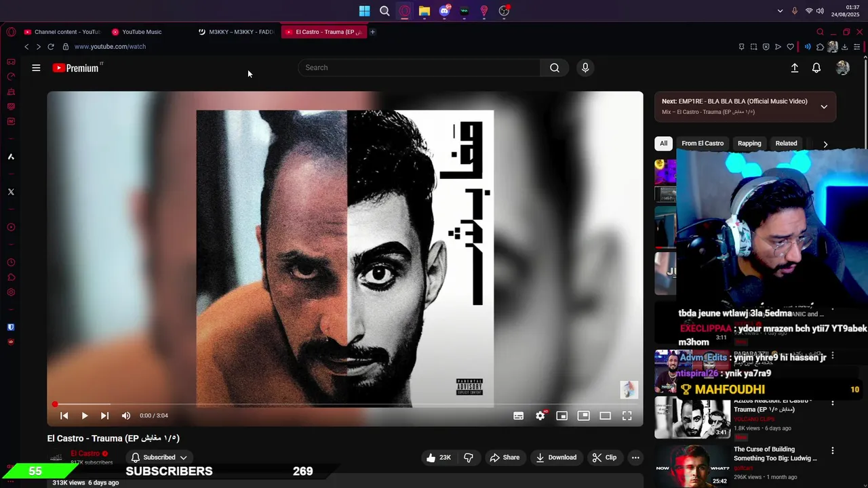The image size is (868, 488).
Task: Mute the video player volume
Action: [x=126, y=415]
